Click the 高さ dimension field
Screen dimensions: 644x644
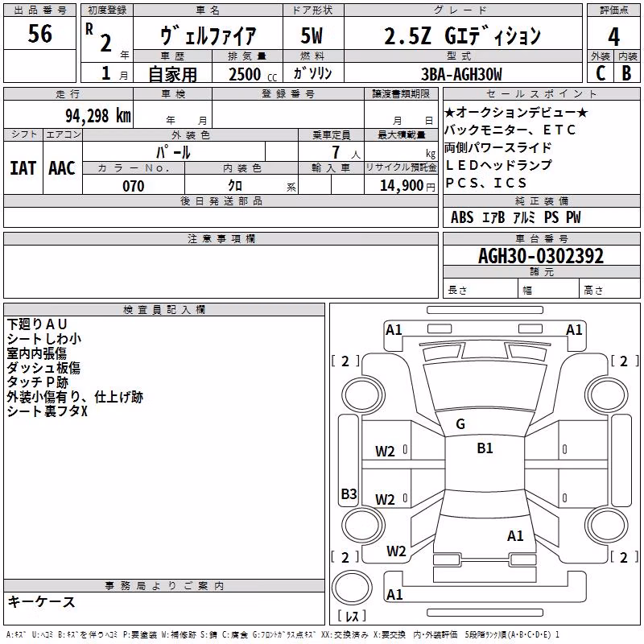coord(609,288)
